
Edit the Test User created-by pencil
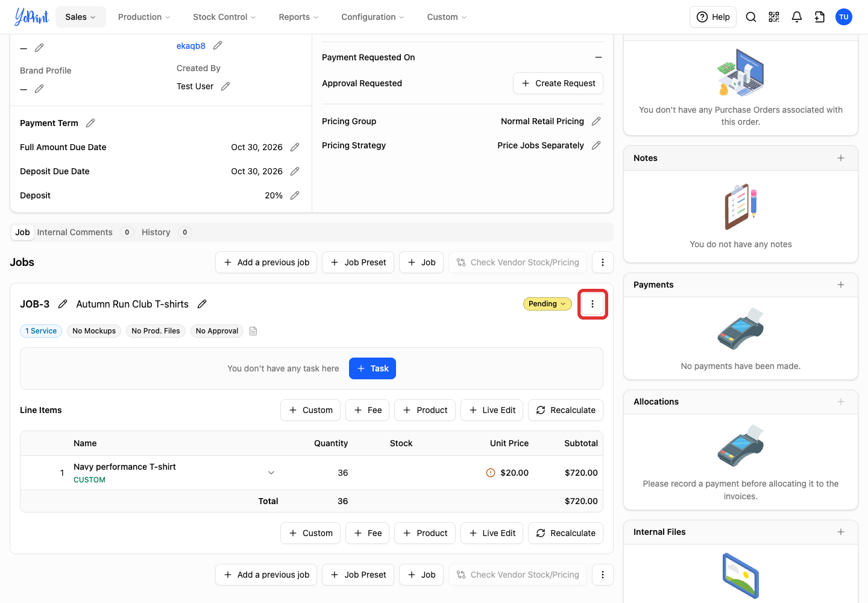tap(225, 86)
